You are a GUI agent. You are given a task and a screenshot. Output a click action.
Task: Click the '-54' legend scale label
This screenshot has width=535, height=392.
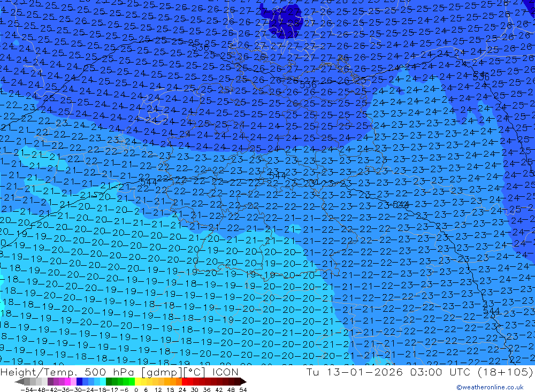pyautogui.click(x=27, y=390)
